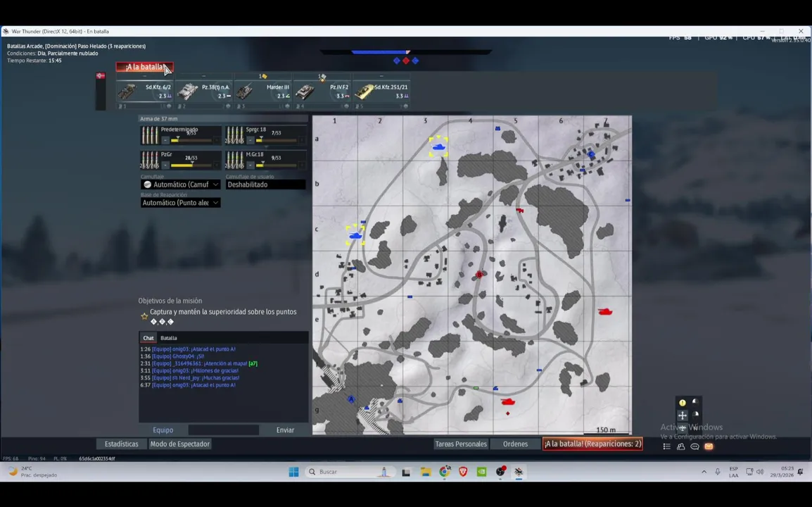The image size is (812, 507).
Task: Click the Buscar taskbar search box
Action: pos(349,472)
